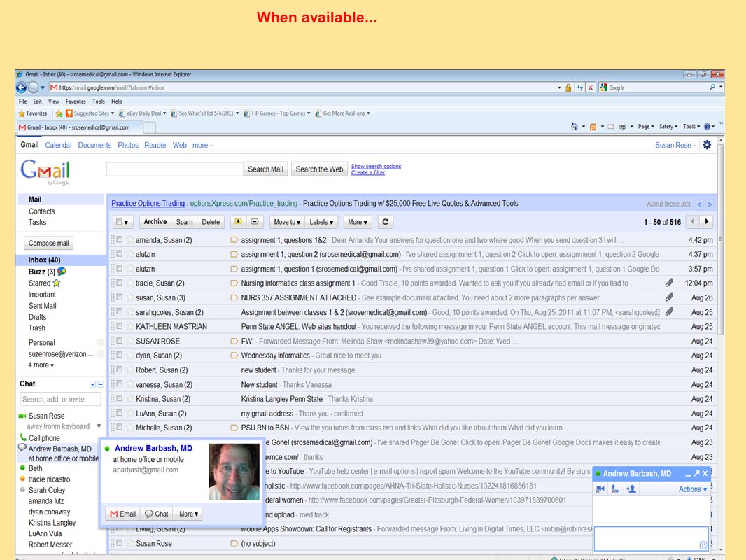
Task: Click the Search Mail button
Action: [x=265, y=169]
